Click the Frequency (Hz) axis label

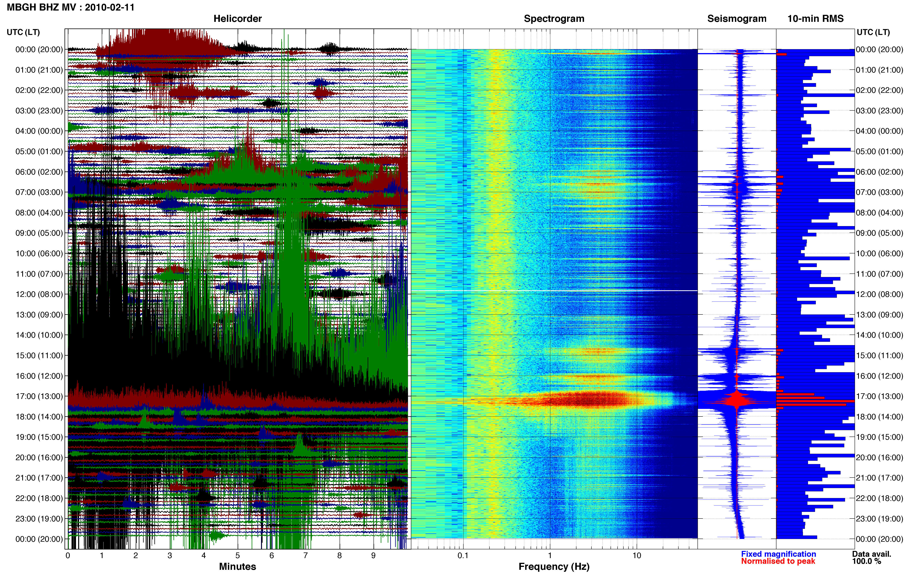pyautogui.click(x=554, y=566)
